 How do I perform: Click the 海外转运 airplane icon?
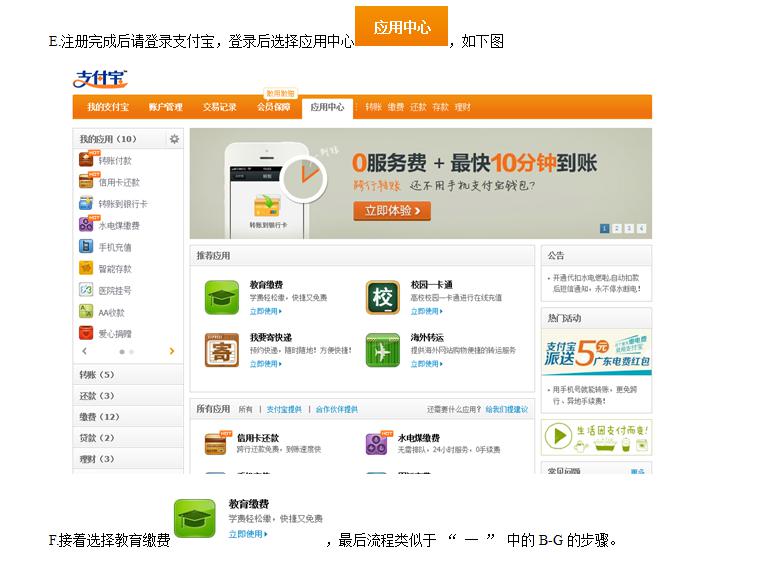(x=382, y=350)
